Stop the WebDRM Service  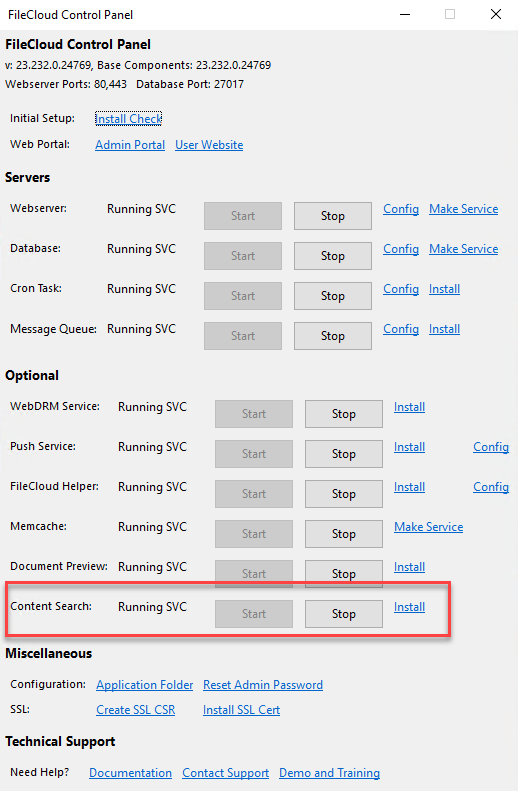pos(344,414)
